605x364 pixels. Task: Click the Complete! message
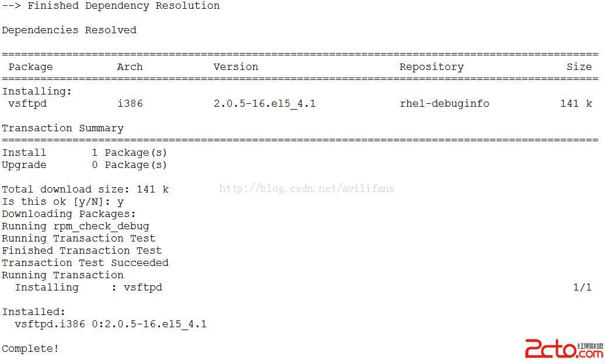pyautogui.click(x=30, y=349)
